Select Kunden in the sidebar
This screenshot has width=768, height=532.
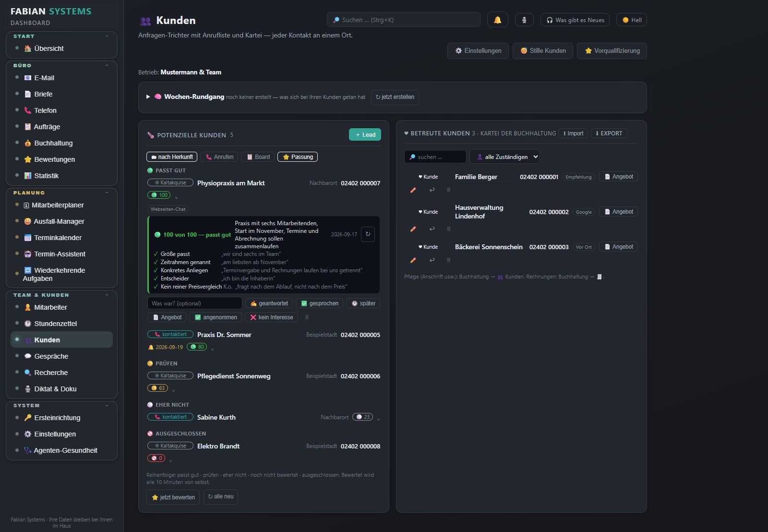[x=61, y=340]
